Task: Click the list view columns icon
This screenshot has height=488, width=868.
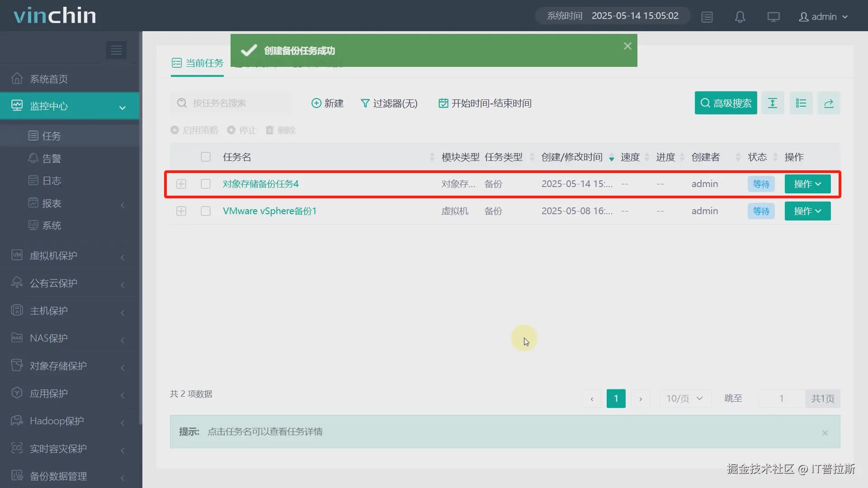Action: 801,103
